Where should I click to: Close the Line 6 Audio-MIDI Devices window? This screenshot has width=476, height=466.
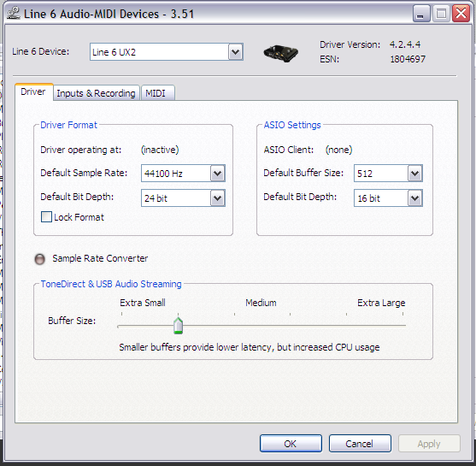click(461, 14)
